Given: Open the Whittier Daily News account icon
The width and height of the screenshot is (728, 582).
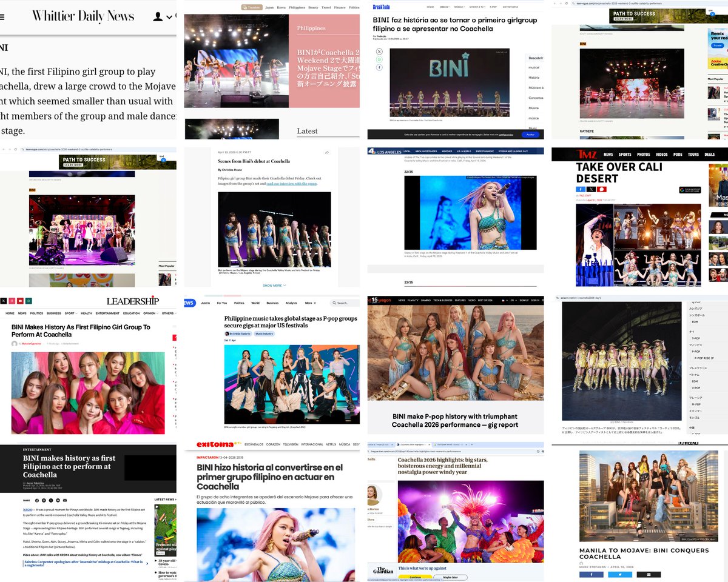Looking at the screenshot, I should pos(158,17).
